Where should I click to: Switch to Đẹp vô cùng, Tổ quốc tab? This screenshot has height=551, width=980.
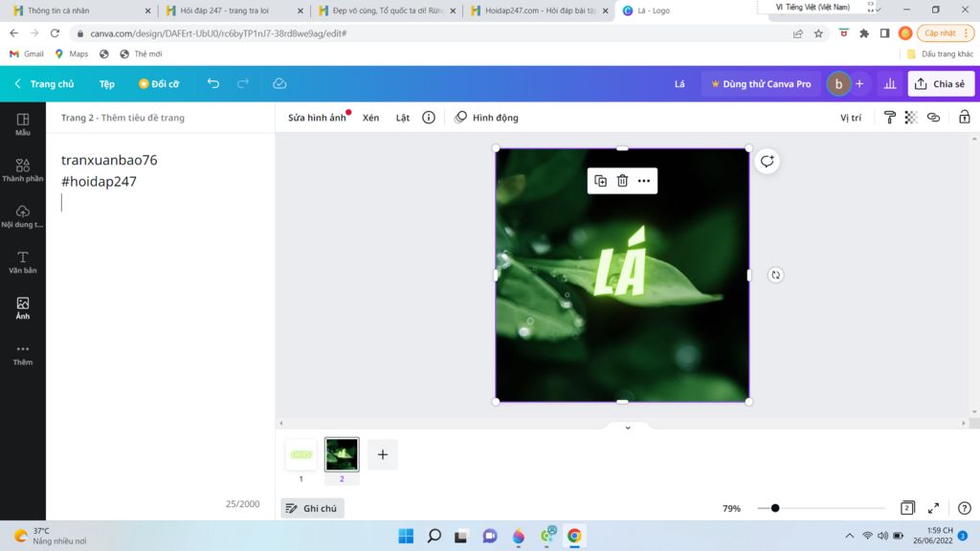click(387, 11)
